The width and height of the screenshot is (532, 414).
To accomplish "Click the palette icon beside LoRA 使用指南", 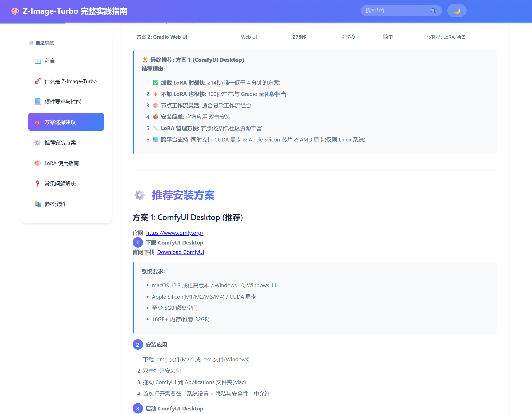I will point(37,163).
